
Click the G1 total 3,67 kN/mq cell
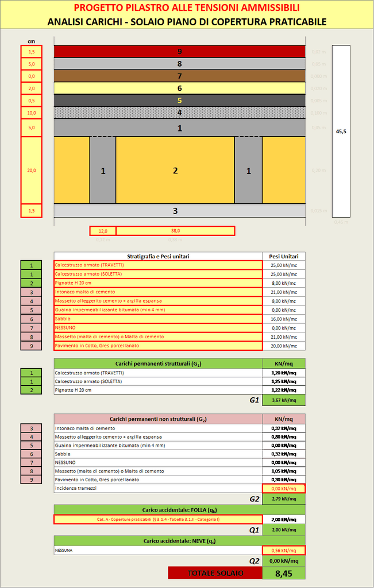283,401
